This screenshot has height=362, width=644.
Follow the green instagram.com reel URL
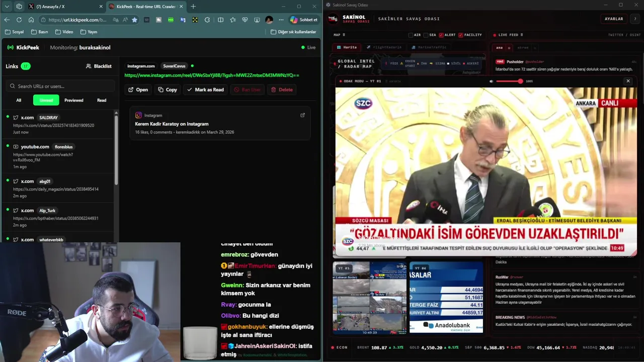(x=212, y=75)
